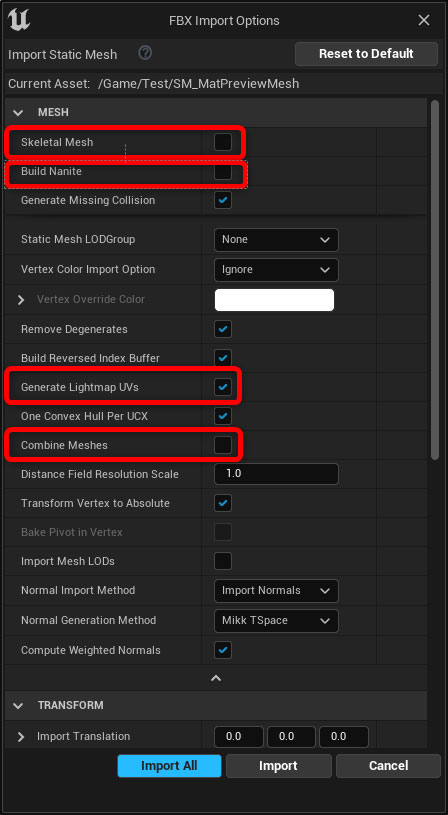Expand Vertex Override Color row

click(x=21, y=300)
